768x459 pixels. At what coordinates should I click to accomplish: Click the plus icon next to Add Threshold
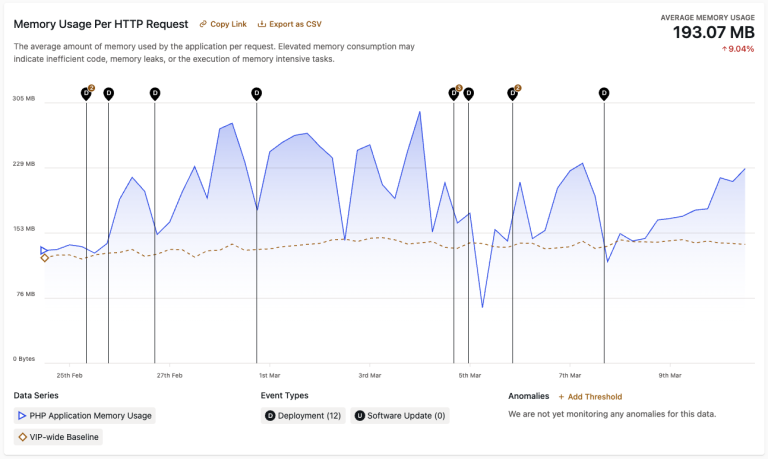pos(561,397)
